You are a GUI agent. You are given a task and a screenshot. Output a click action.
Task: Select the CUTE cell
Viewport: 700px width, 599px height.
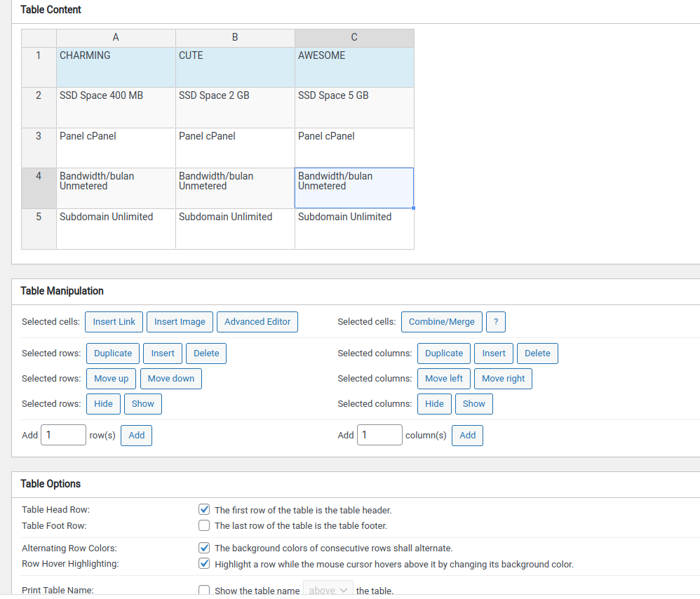235,67
